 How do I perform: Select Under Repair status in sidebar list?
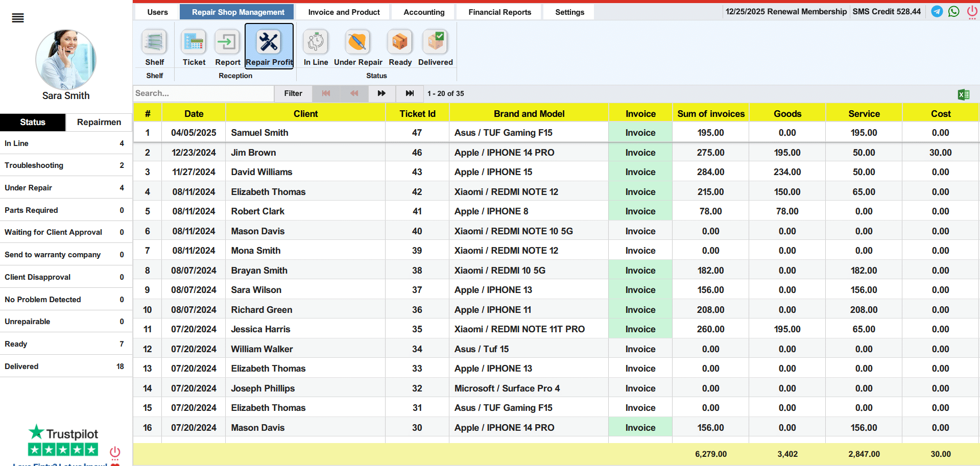[x=66, y=188]
